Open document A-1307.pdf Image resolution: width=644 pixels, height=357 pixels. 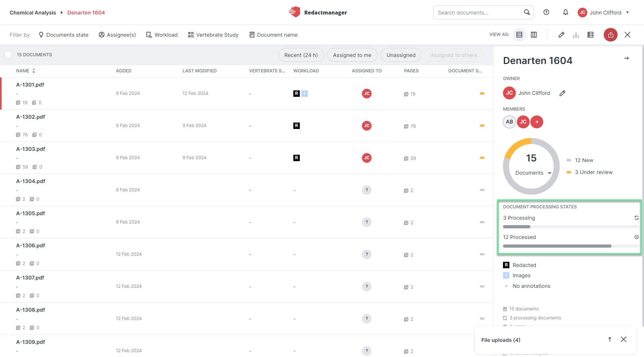pos(30,278)
